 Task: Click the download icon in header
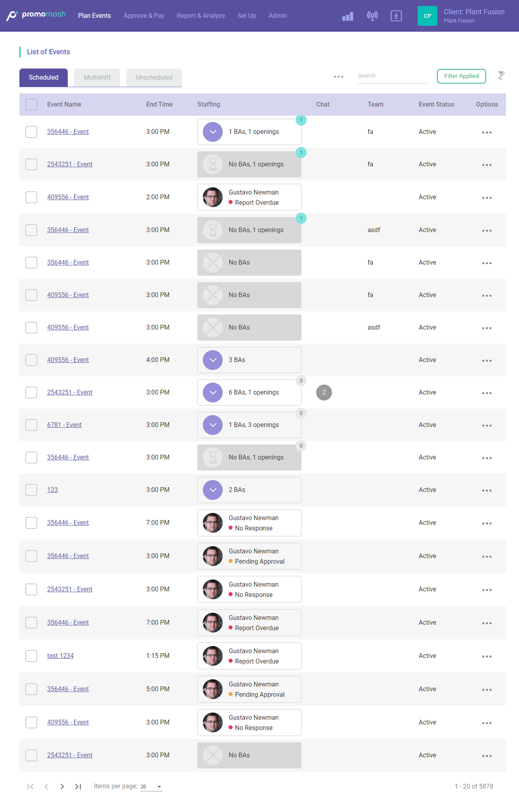[x=396, y=16]
